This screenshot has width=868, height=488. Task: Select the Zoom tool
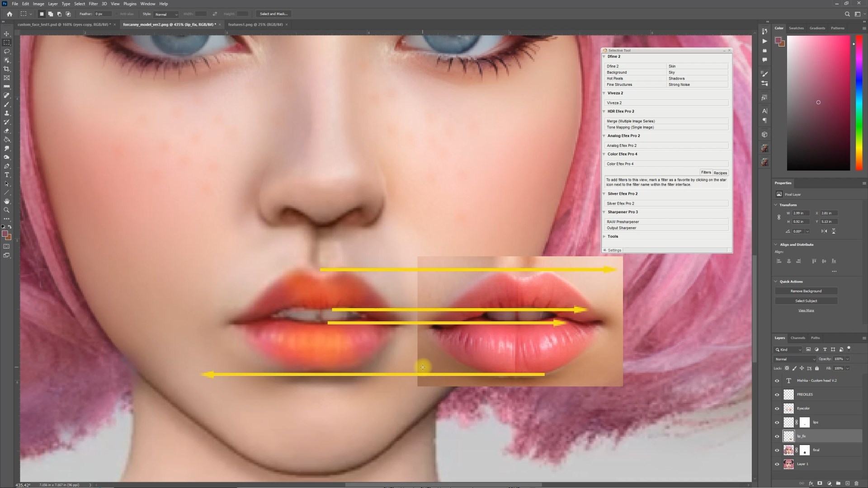point(6,210)
